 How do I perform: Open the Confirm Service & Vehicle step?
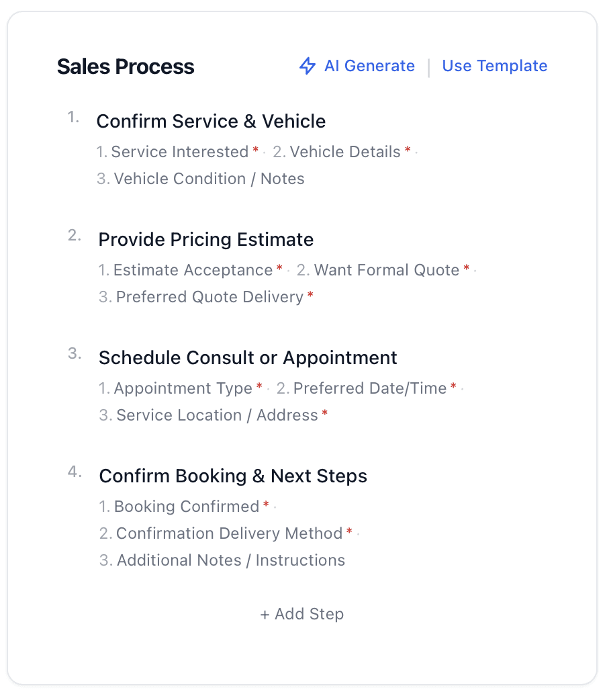(x=211, y=122)
